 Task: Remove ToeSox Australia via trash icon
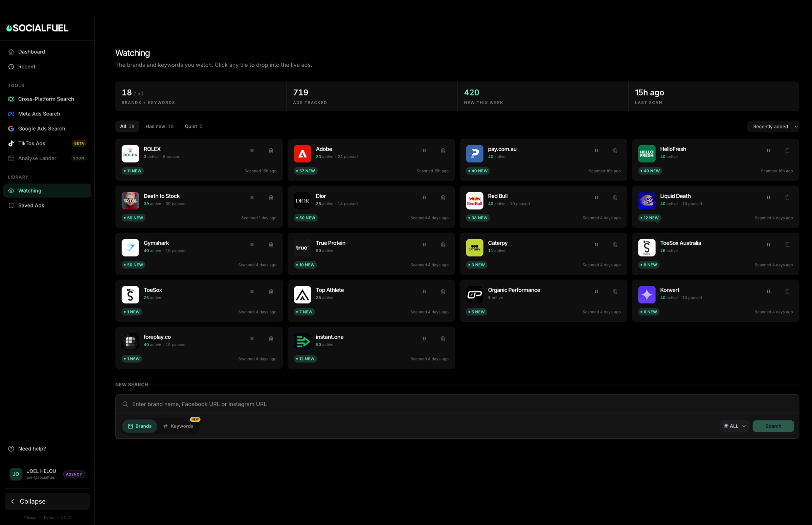(x=787, y=245)
